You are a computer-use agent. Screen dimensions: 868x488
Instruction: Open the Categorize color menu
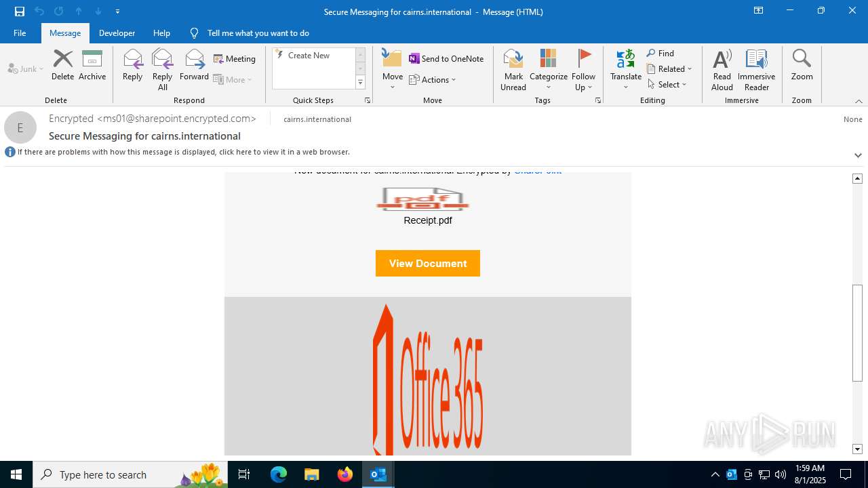(548, 70)
